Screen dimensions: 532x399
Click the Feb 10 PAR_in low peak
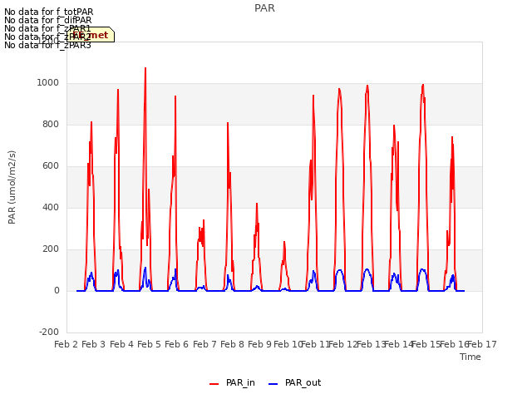click(x=284, y=242)
